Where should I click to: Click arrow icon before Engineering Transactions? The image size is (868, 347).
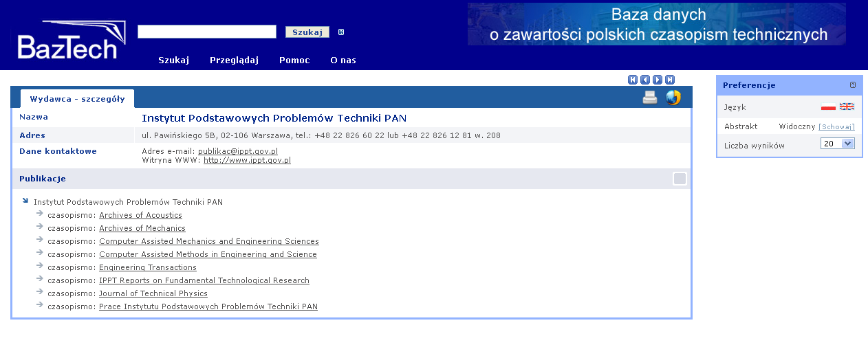point(40,266)
